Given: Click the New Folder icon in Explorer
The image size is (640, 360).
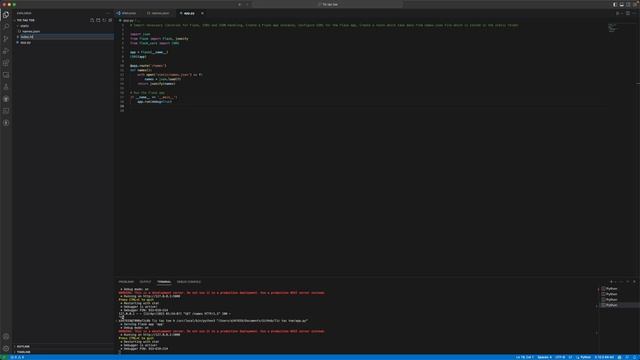Looking at the screenshot, I should tap(98, 20).
